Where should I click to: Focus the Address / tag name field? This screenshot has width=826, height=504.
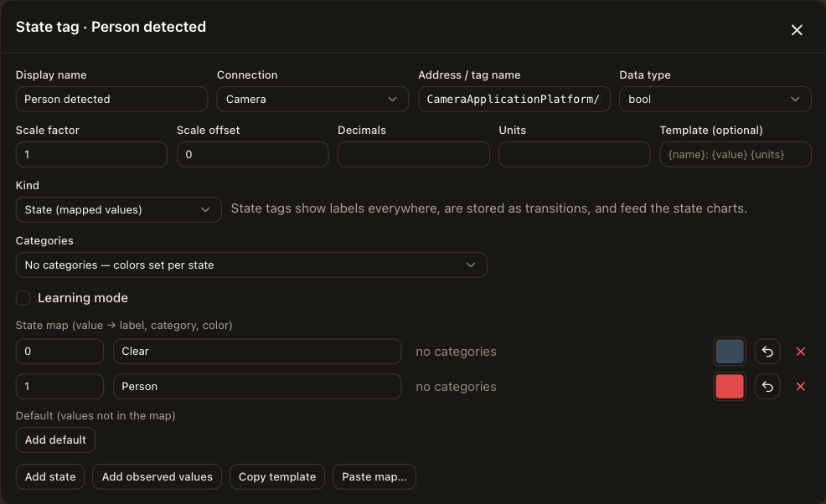coord(514,99)
